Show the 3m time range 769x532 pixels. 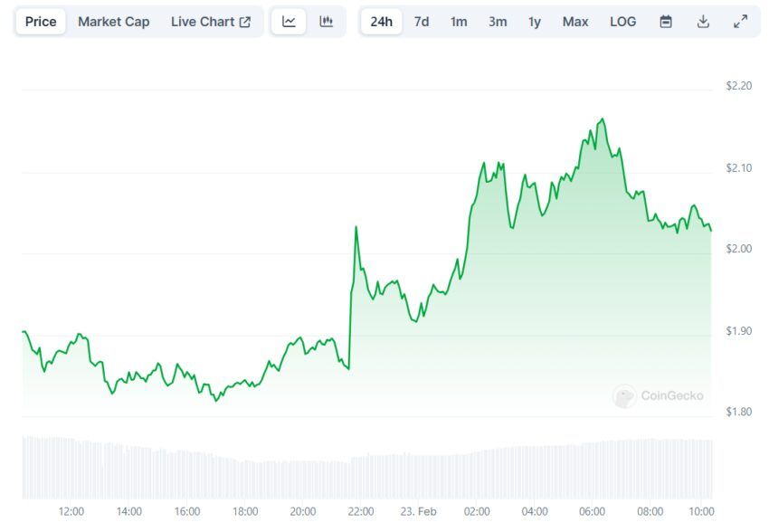click(x=498, y=22)
